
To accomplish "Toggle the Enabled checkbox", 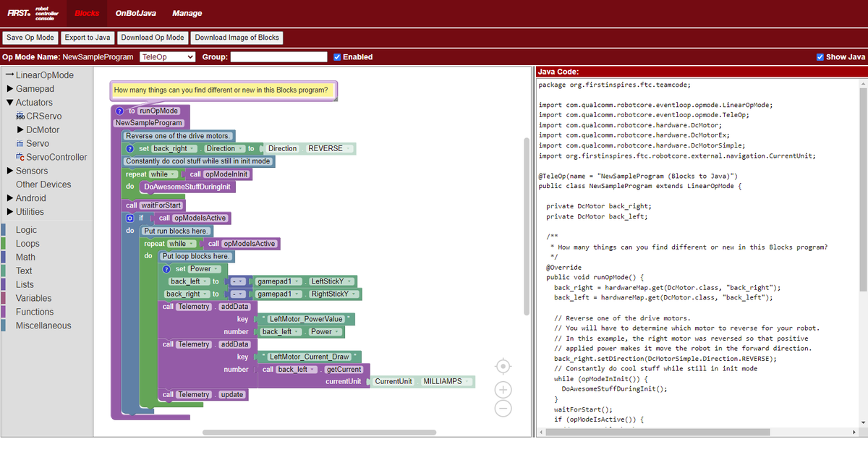I will click(338, 57).
